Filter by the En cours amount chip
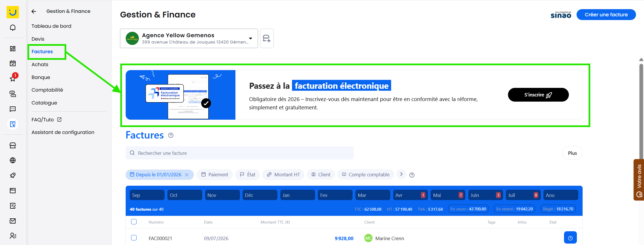This screenshot has height=245, width=644. pos(468,209)
